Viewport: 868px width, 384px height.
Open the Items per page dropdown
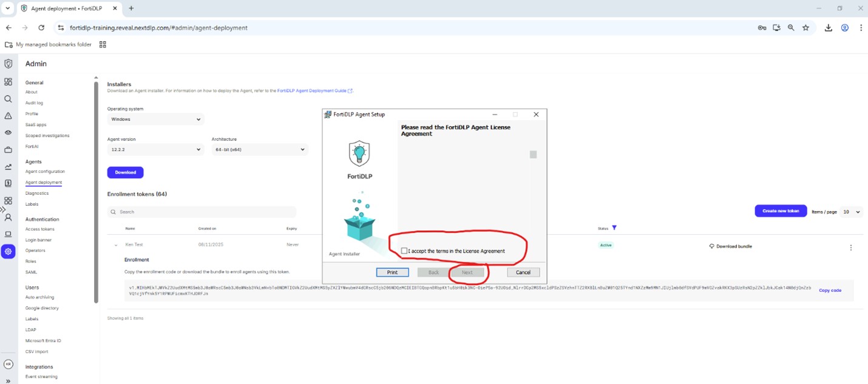point(852,212)
